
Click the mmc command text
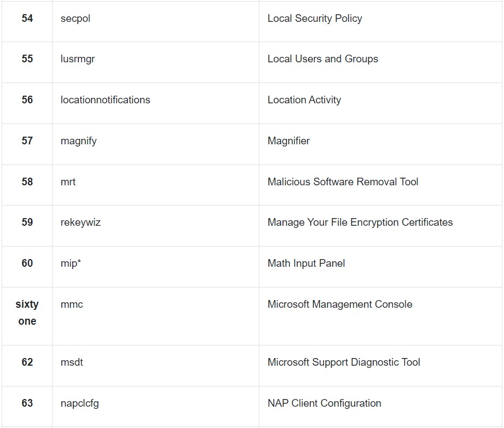pos(72,304)
